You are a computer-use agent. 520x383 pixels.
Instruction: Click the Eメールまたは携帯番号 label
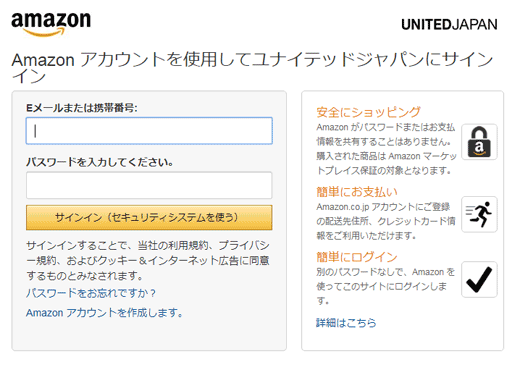click(x=82, y=108)
